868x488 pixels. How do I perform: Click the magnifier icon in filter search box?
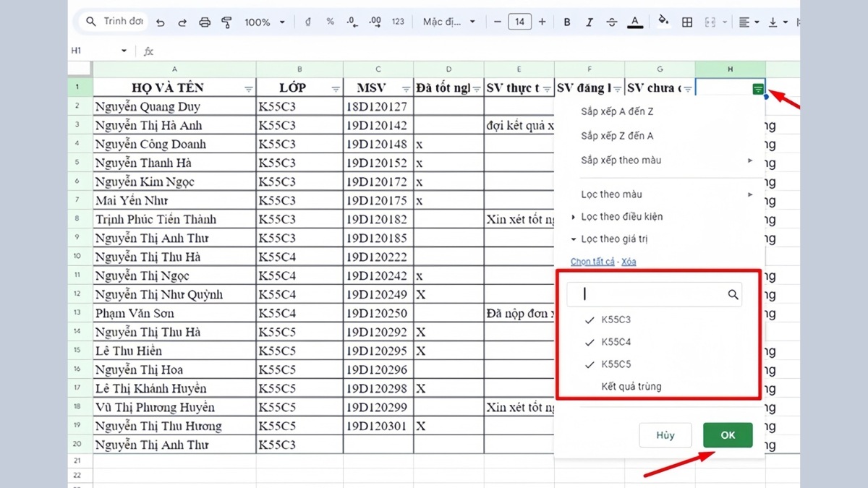click(x=733, y=294)
